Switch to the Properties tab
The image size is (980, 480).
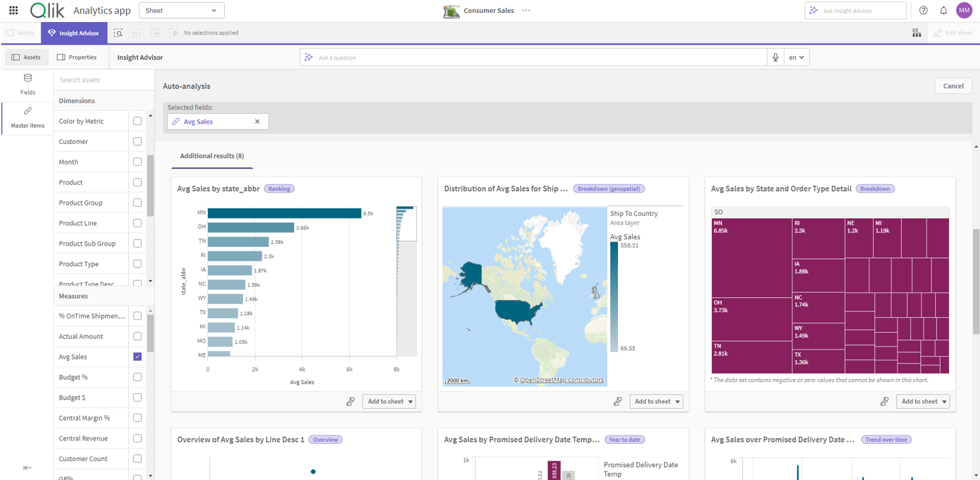pyautogui.click(x=77, y=57)
